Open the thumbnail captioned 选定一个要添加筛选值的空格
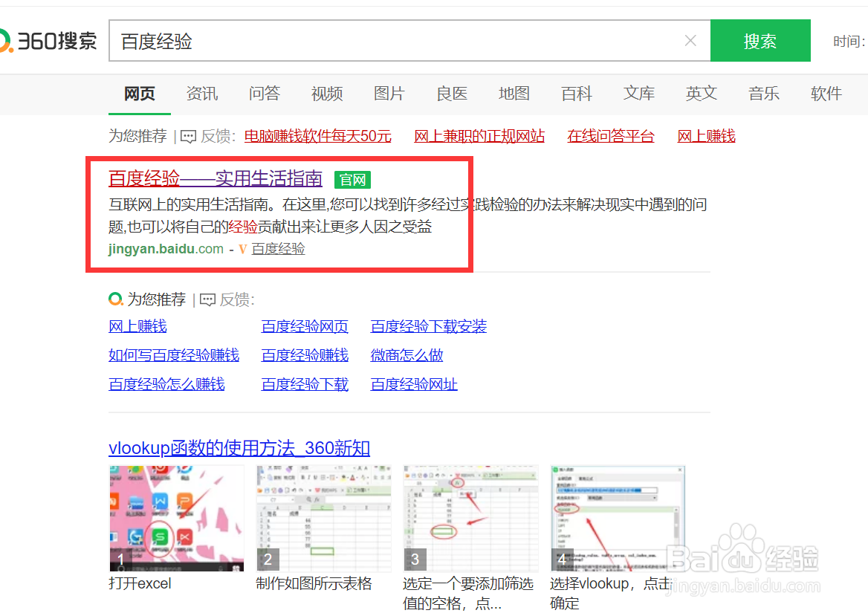The height and width of the screenshot is (616, 868). click(471, 519)
